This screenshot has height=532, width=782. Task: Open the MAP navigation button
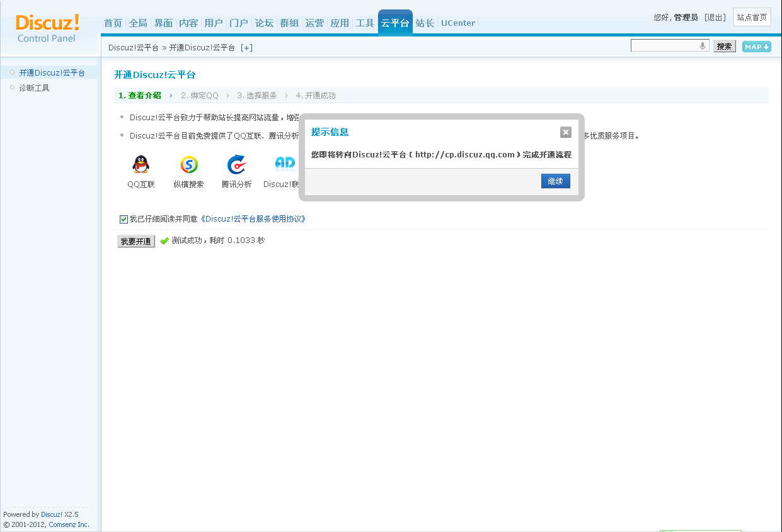[757, 47]
